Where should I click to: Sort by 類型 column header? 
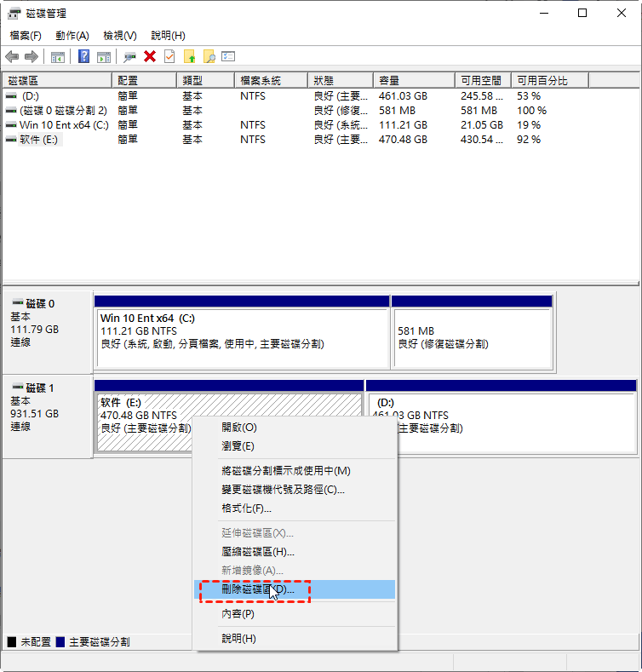(206, 81)
